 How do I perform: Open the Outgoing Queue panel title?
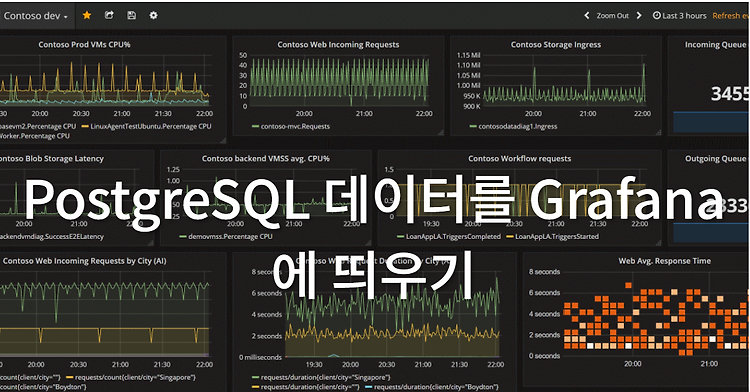click(716, 159)
